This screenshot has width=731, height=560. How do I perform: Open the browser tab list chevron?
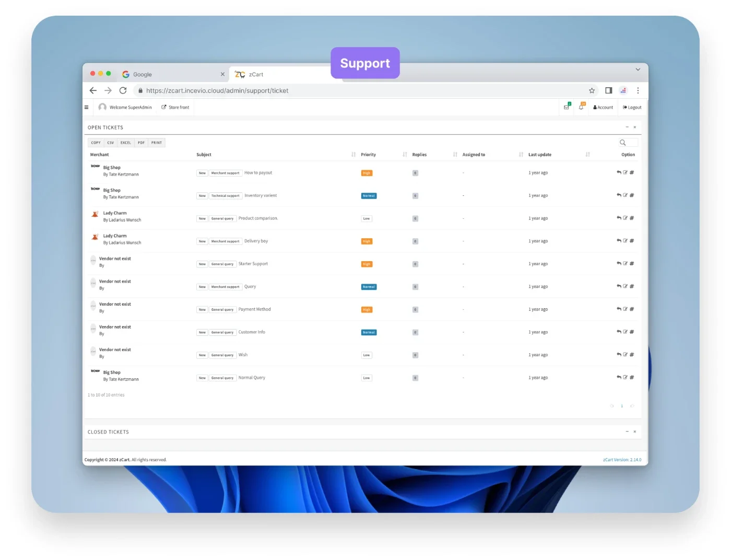pos(638,69)
